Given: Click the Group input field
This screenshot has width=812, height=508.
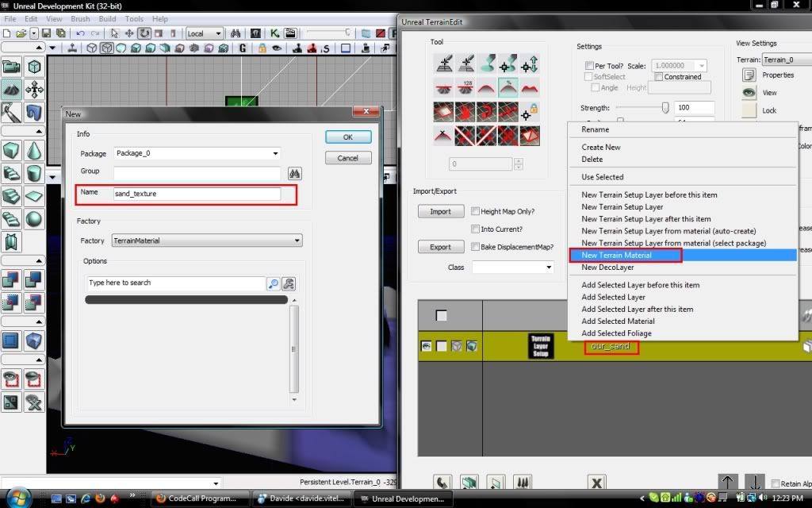Looking at the screenshot, I should point(197,173).
